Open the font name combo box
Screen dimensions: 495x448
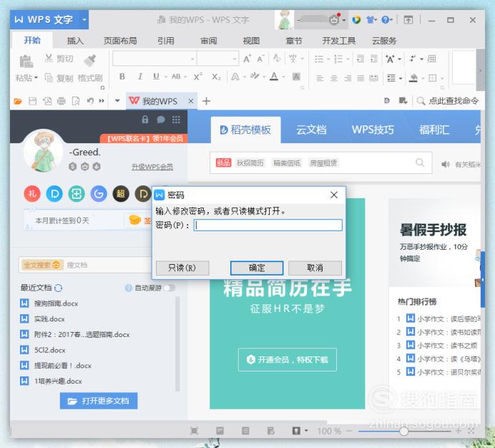pyautogui.click(x=155, y=59)
